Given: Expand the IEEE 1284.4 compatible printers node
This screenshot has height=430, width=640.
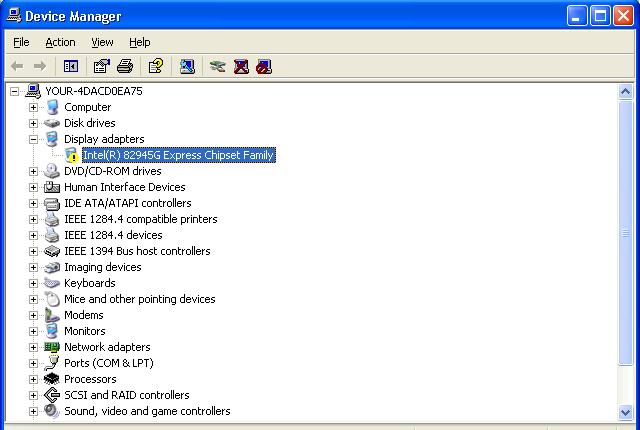Looking at the screenshot, I should click(33, 219).
